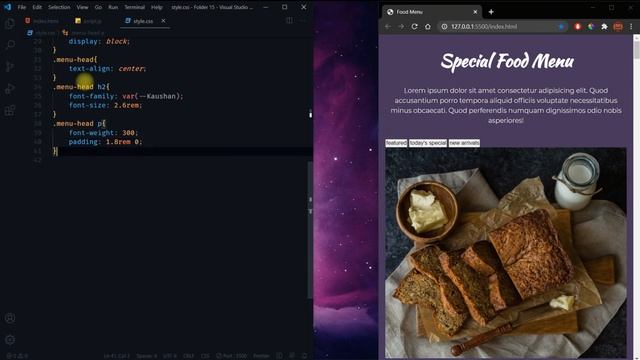The height and width of the screenshot is (360, 640).
Task: Click the Prettier status bar entry
Action: (x=261, y=356)
